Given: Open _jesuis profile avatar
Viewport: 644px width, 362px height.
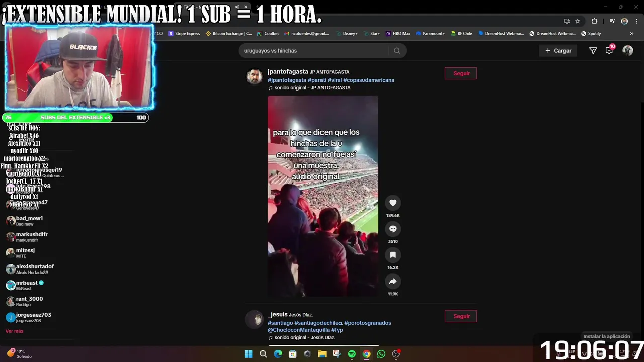Looking at the screenshot, I should click(254, 319).
